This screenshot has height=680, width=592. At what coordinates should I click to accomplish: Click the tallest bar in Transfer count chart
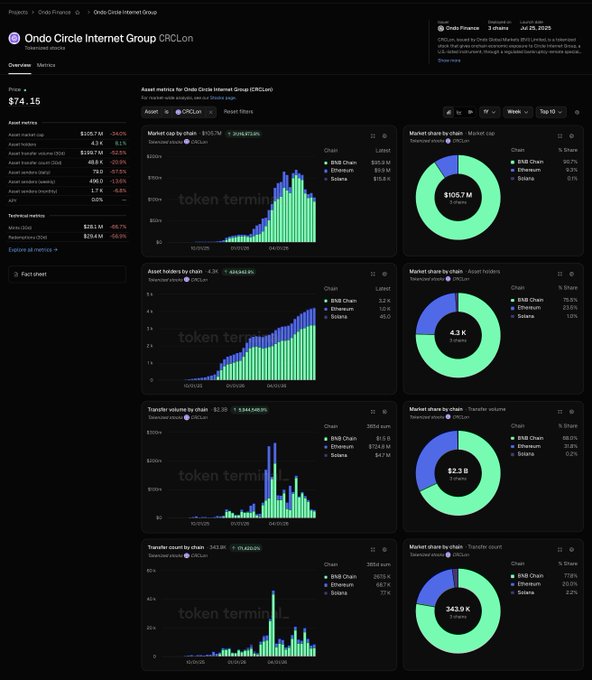point(273,623)
